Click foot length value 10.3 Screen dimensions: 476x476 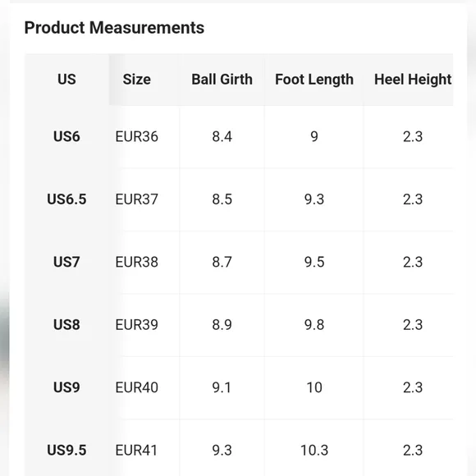point(314,450)
